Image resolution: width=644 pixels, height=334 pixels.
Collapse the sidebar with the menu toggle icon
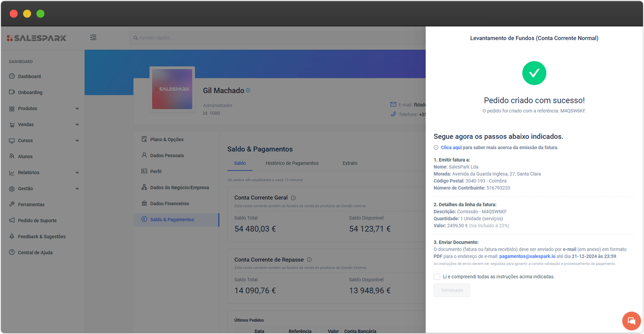(93, 37)
